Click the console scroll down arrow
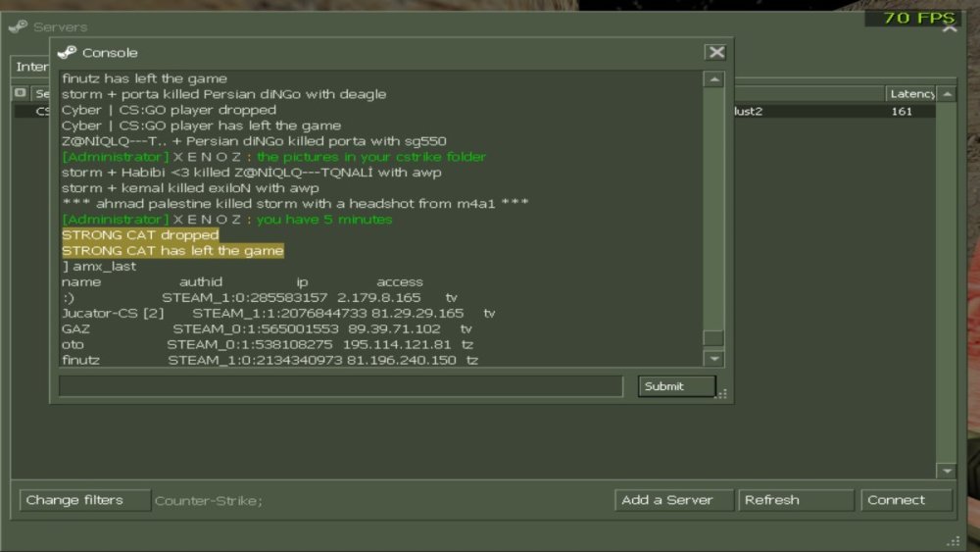The image size is (980, 552). [713, 359]
